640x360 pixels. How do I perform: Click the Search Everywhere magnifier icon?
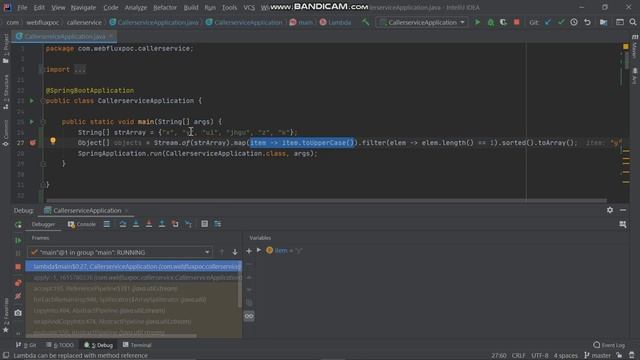[633, 22]
